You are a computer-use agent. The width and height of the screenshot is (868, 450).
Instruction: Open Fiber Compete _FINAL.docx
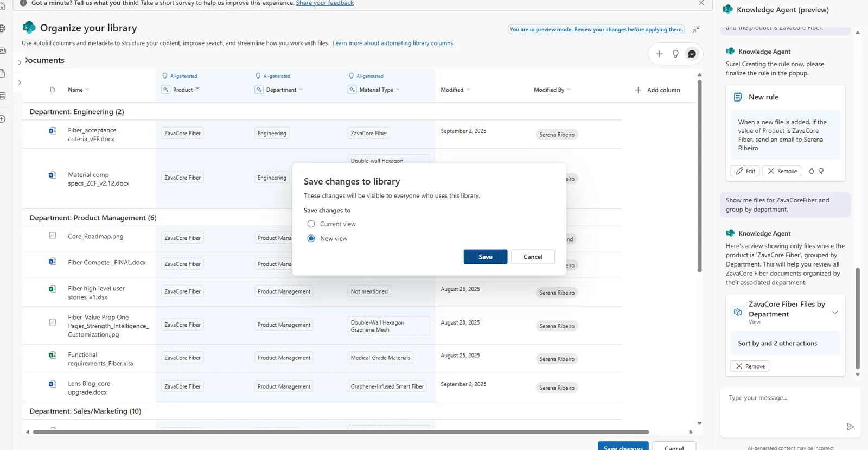click(107, 262)
